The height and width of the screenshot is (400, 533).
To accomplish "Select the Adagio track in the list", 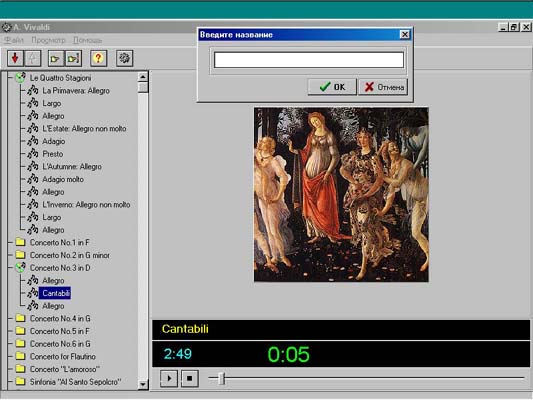I will (x=54, y=141).
